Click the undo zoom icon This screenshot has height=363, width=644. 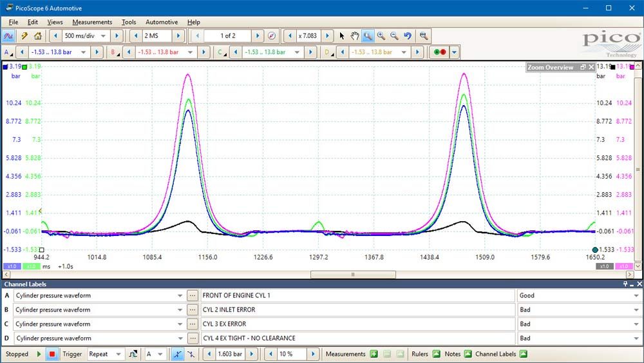coord(407,35)
